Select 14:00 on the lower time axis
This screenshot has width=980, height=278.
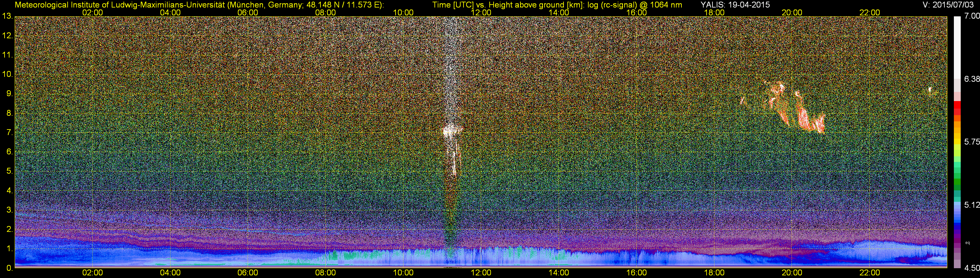click(559, 273)
